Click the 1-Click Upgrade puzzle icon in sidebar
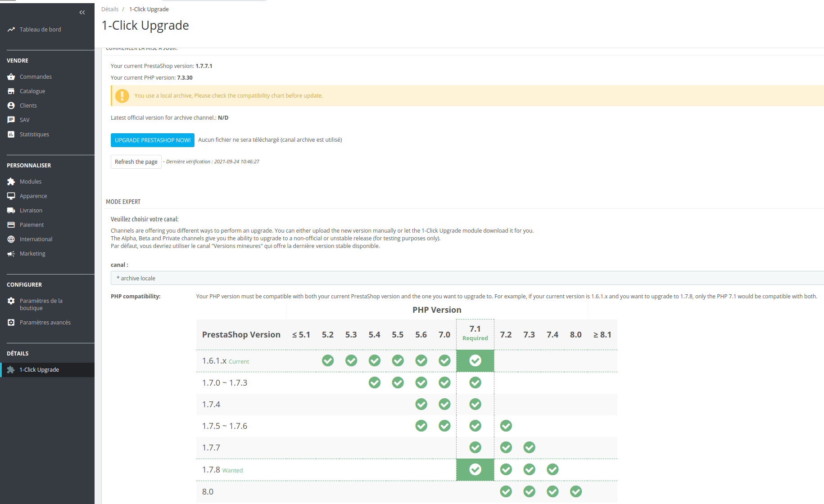The width and height of the screenshot is (824, 504). (x=11, y=370)
